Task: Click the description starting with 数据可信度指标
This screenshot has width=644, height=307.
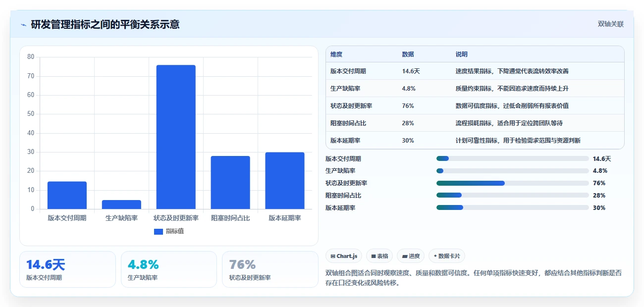Action: pyautogui.click(x=512, y=106)
